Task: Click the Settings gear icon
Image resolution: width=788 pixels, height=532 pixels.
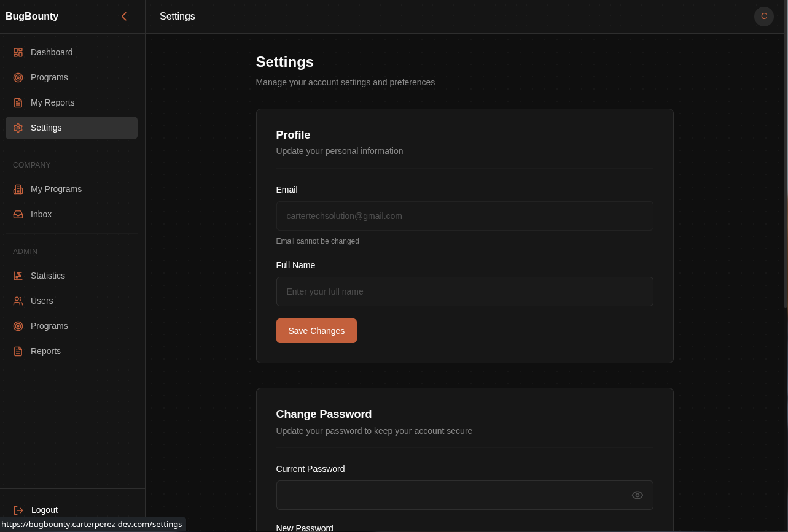Action: point(18,128)
